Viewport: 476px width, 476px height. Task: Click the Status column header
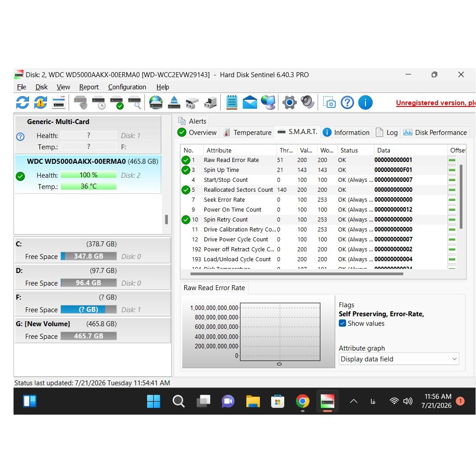click(x=356, y=150)
